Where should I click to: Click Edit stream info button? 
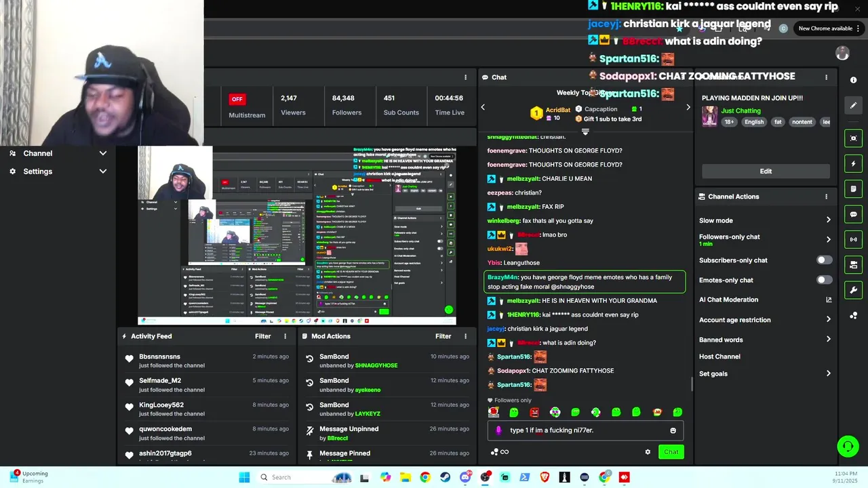click(766, 171)
